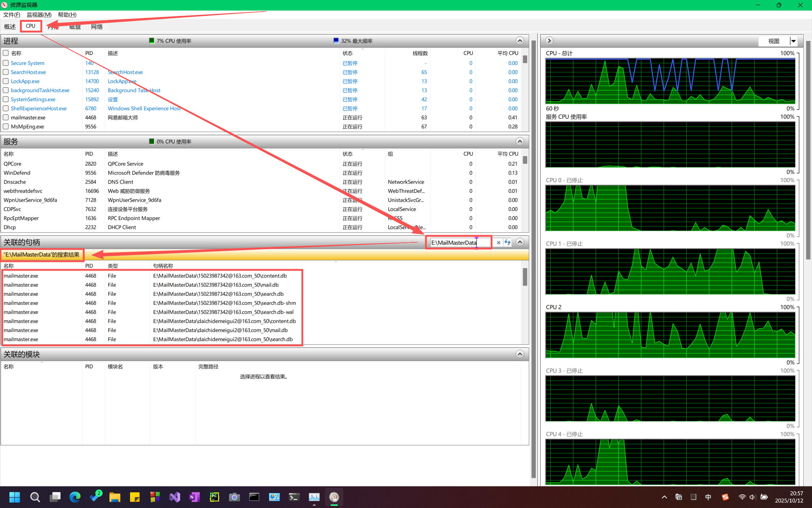Open PyCharm from the taskbar
Screen dimensions: 812x508
point(215,497)
